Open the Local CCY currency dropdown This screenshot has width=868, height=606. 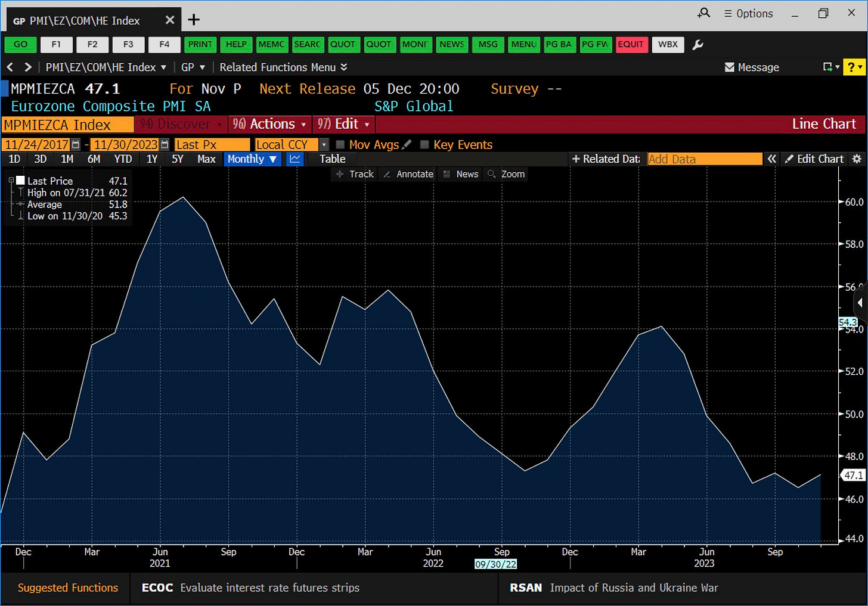coord(324,145)
